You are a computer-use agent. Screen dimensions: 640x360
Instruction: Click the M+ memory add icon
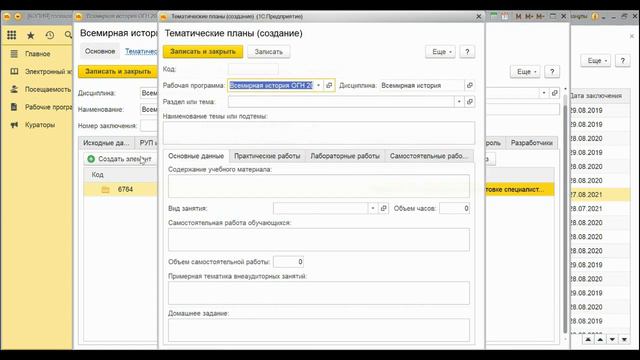529,16
